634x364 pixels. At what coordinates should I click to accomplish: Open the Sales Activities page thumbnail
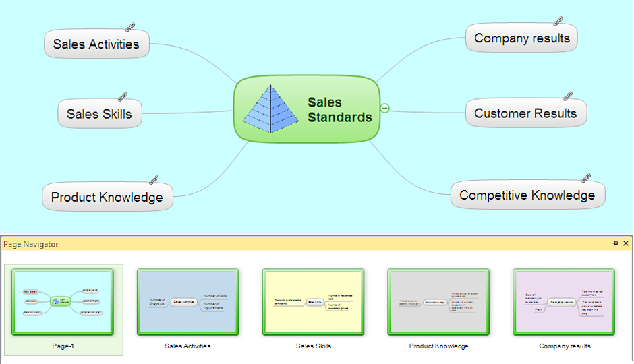pyautogui.click(x=188, y=302)
